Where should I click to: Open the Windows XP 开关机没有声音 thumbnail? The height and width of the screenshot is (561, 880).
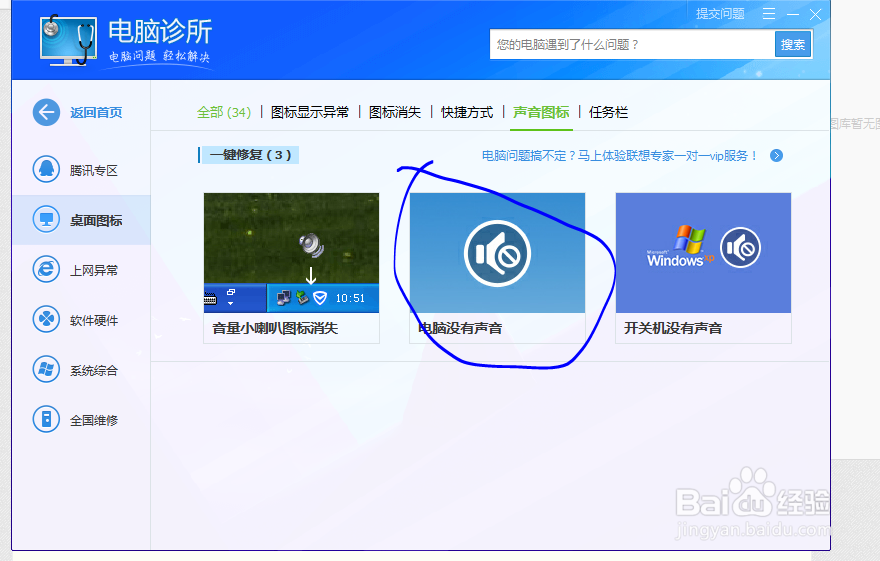coord(703,253)
